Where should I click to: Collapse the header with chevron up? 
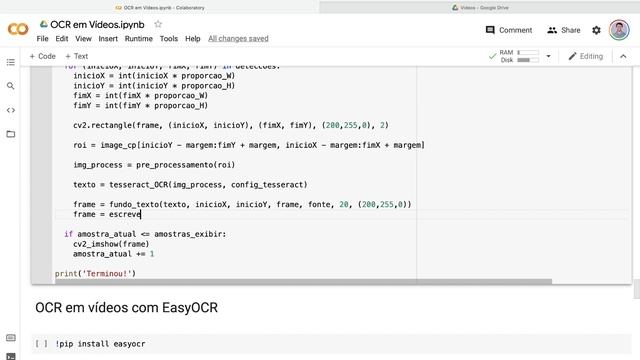click(x=623, y=56)
